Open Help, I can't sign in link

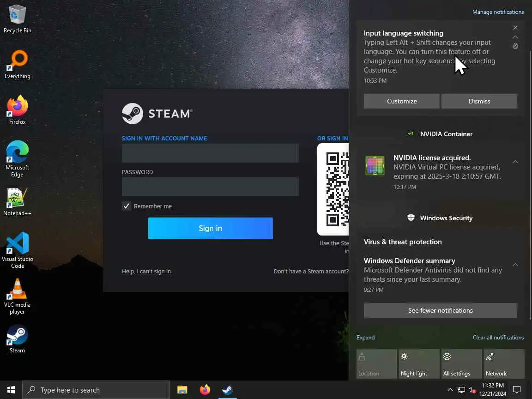[x=146, y=272]
